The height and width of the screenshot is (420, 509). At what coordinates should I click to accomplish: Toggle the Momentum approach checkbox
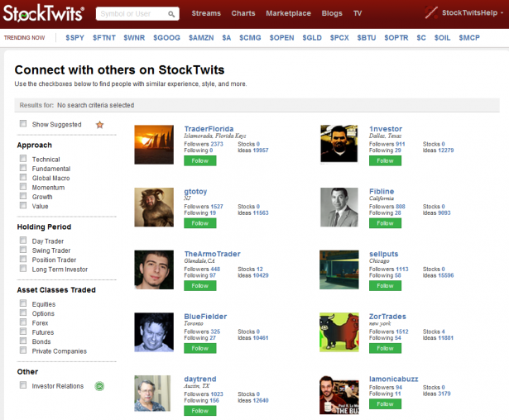coord(23,188)
